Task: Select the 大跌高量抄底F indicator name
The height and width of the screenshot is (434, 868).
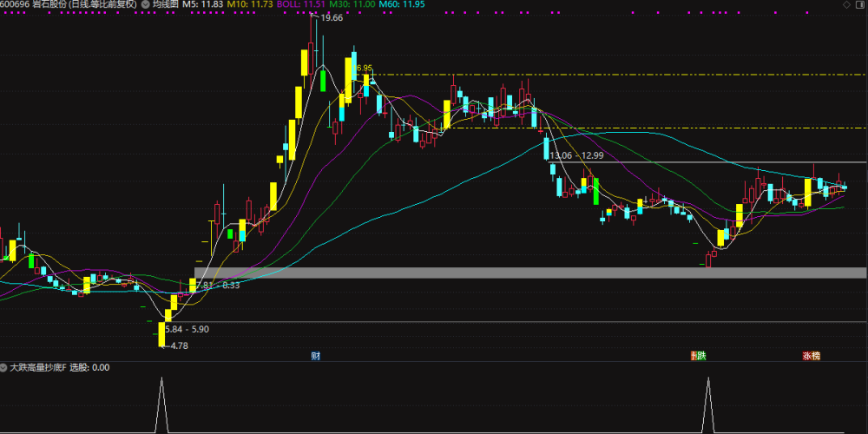Action: tap(37, 367)
